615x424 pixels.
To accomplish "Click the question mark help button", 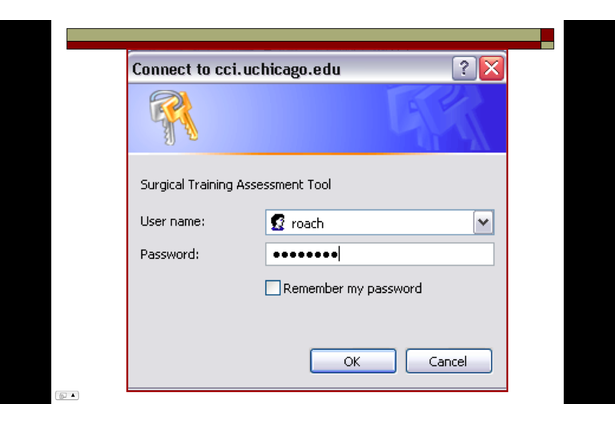I will click(x=464, y=68).
